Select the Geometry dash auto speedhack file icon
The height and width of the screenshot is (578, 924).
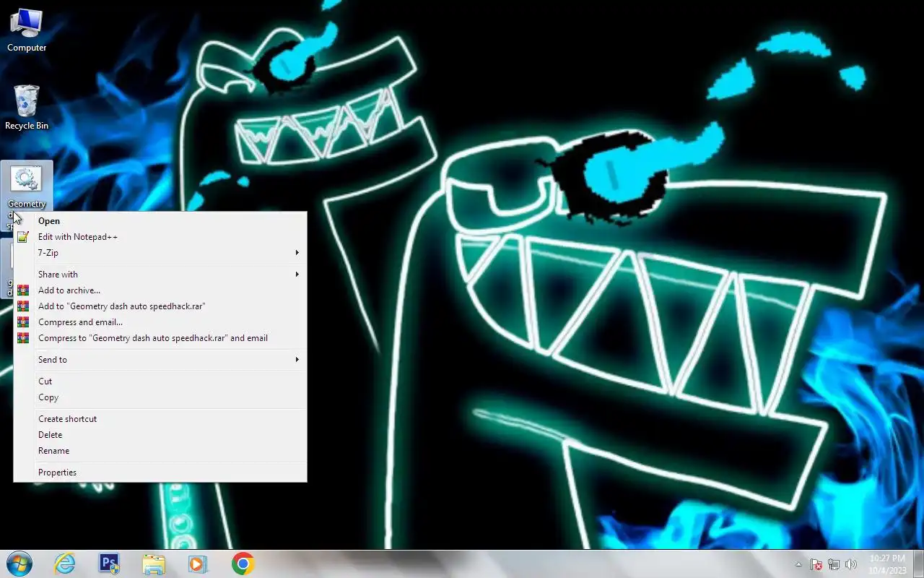pyautogui.click(x=27, y=185)
